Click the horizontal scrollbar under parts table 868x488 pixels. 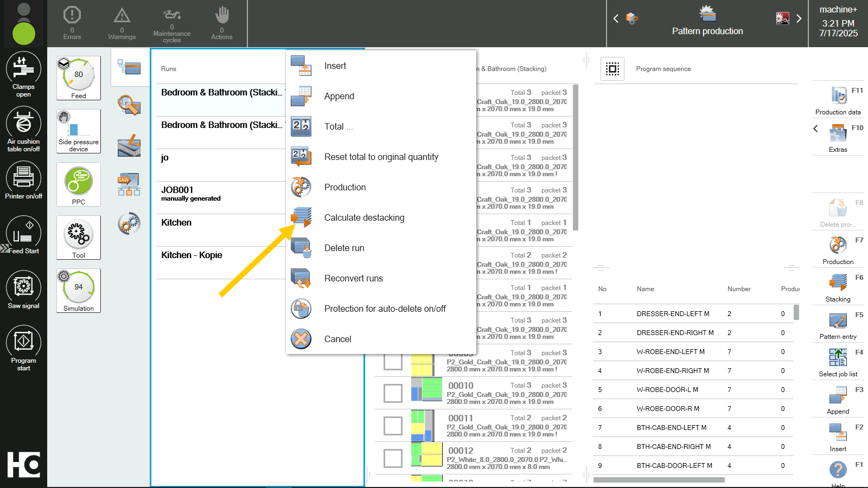tap(659, 480)
